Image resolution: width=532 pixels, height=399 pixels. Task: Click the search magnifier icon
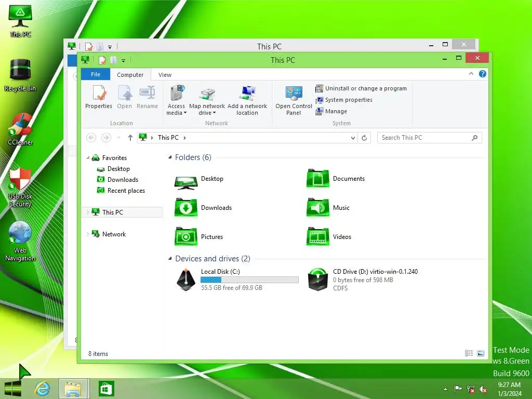click(x=475, y=137)
